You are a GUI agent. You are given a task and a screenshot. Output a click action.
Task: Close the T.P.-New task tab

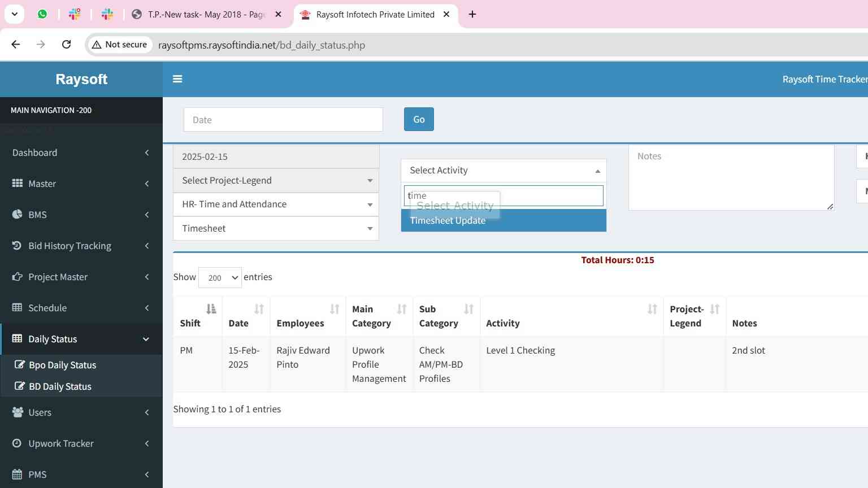point(278,14)
